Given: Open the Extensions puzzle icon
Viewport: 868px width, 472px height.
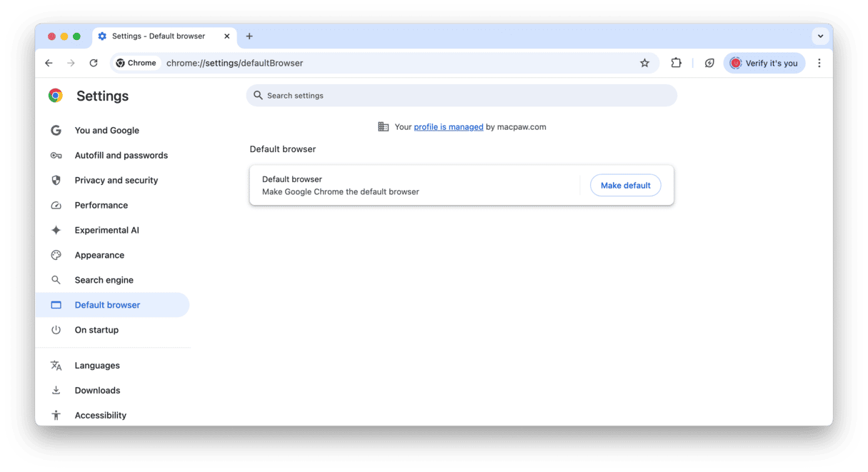Looking at the screenshot, I should click(x=676, y=63).
